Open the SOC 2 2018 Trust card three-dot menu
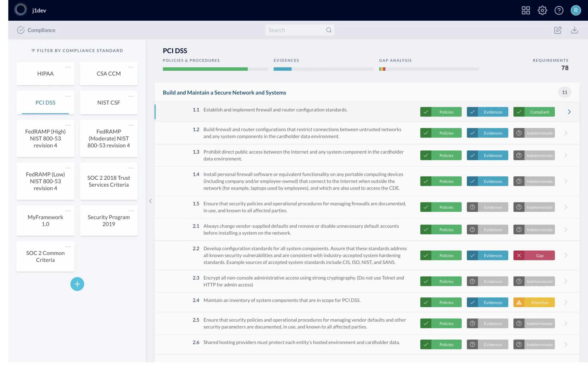The width and height of the screenshot is (588, 372). [131, 168]
